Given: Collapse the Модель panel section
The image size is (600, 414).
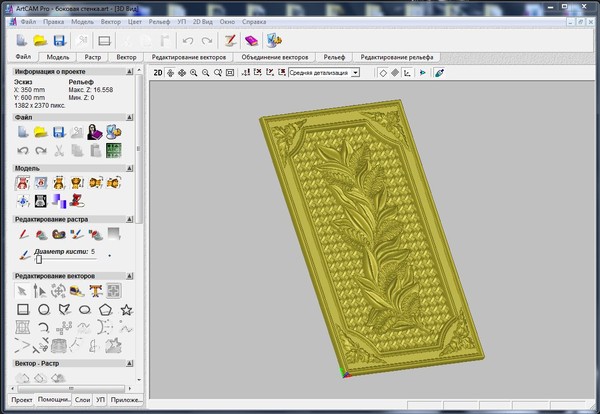Looking at the screenshot, I should [129, 168].
